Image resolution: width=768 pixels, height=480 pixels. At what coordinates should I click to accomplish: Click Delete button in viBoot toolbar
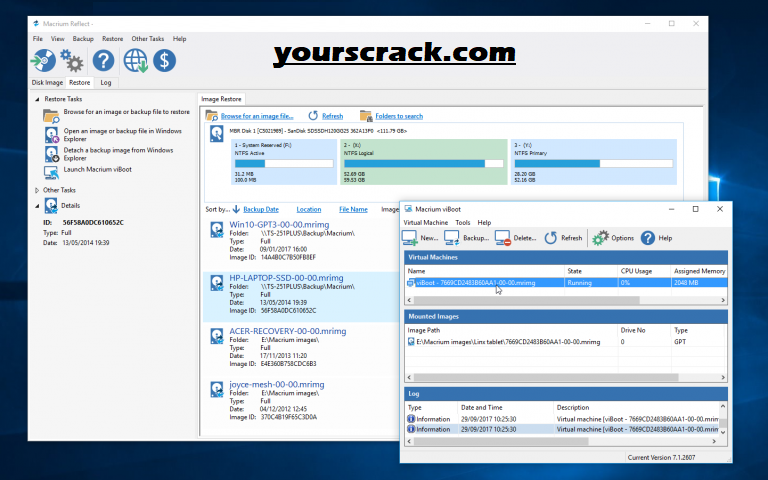[515, 238]
